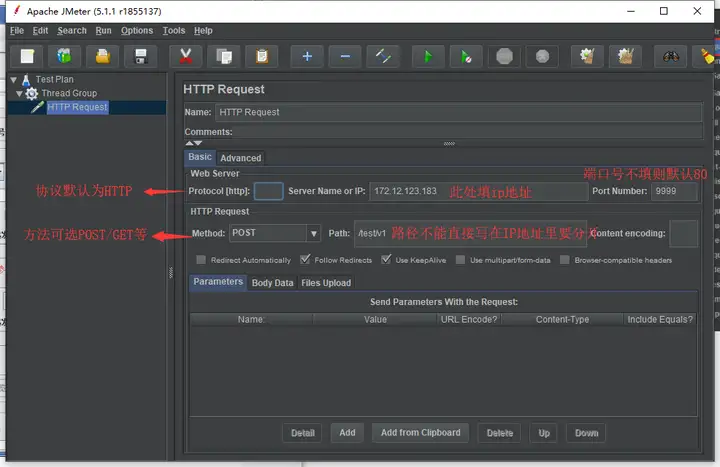Click the Shutdown test icon
720x467 pixels.
tap(542, 56)
